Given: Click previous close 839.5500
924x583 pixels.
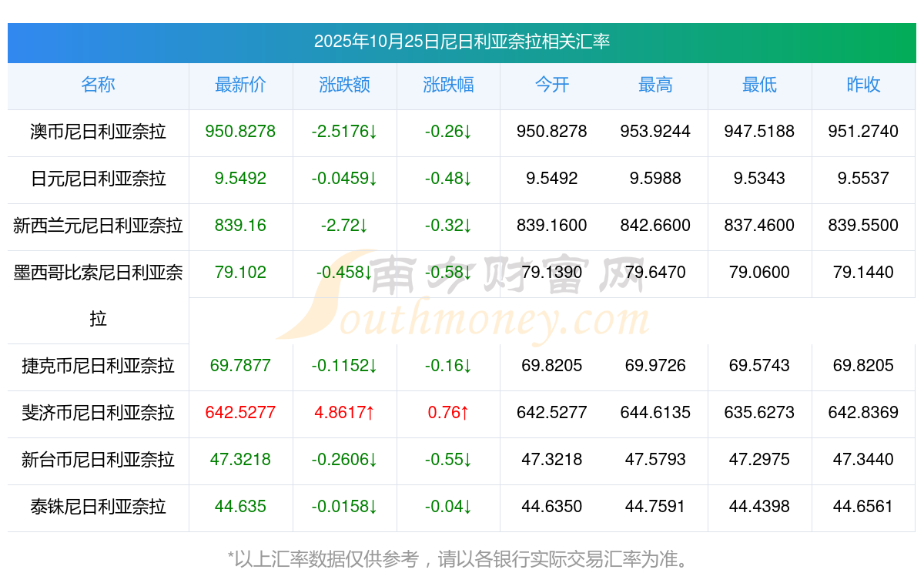Looking at the screenshot, I should click(863, 226).
